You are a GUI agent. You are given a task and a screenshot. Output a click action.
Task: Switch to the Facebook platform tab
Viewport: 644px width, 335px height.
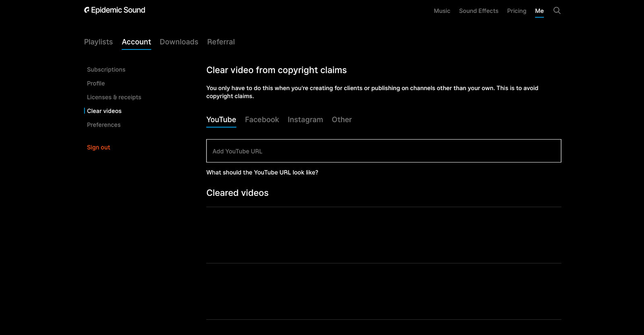pos(262,119)
